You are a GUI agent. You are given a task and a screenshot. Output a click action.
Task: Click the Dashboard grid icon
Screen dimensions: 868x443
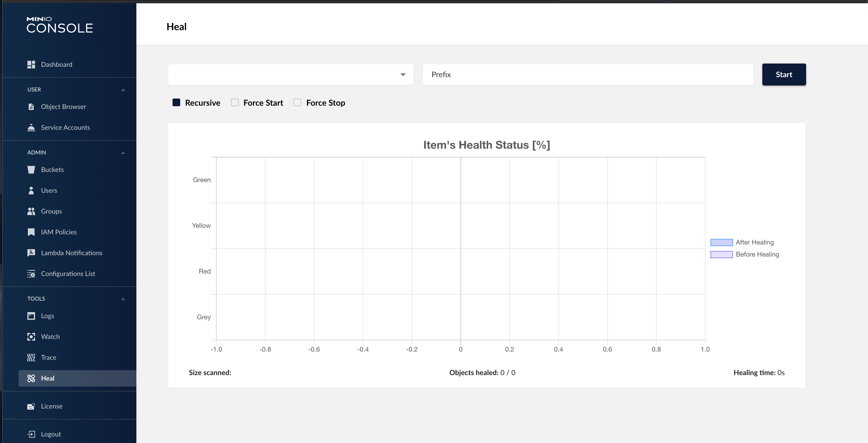point(31,64)
